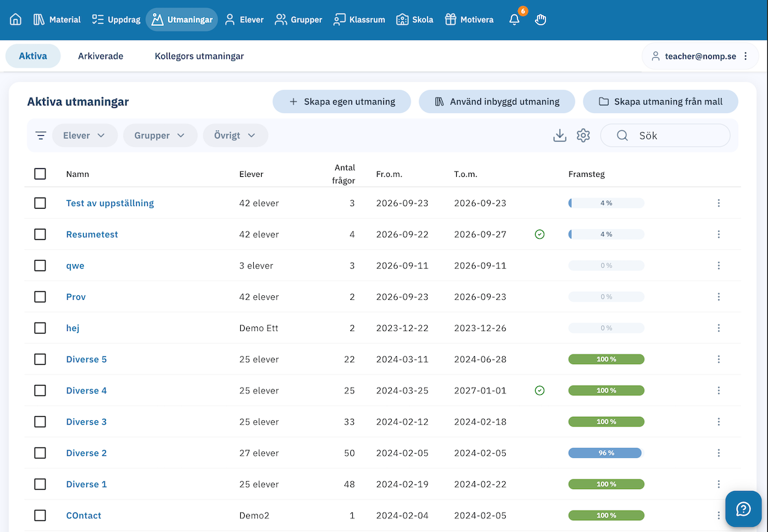Click the Sök search field
This screenshot has height=532, width=768.
point(665,135)
